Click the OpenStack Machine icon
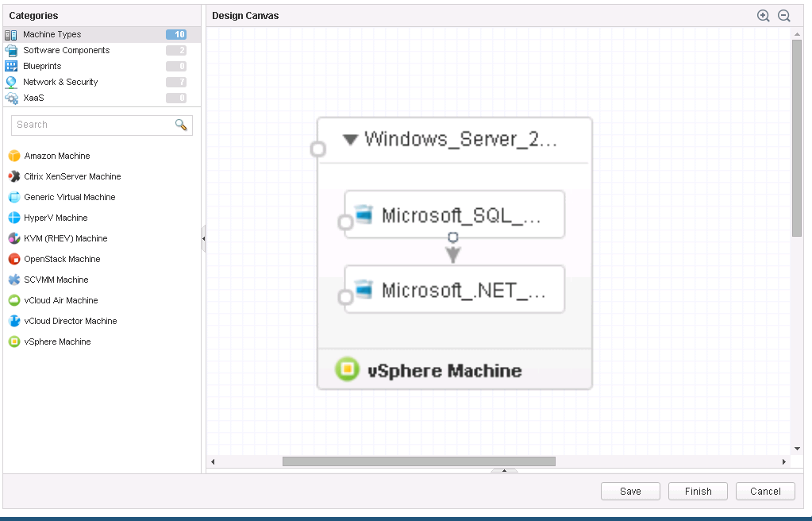 [x=14, y=259]
